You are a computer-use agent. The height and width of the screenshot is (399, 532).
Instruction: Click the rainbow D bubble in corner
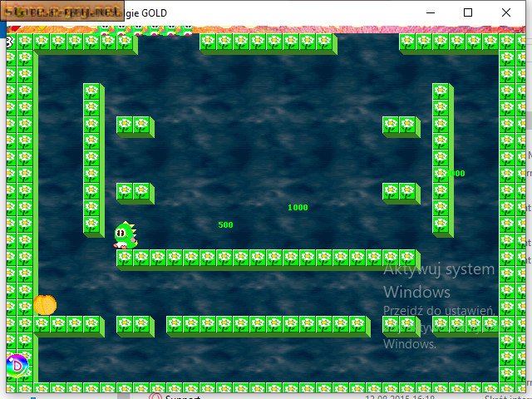[17, 366]
